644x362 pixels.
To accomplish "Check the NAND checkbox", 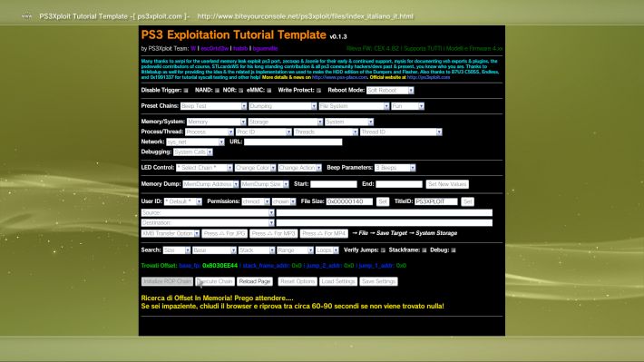I will 218,91.
